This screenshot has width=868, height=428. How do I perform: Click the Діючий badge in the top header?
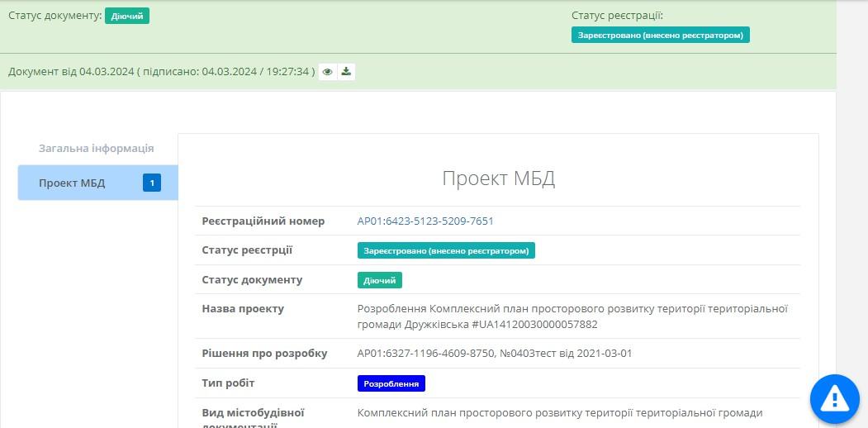[x=127, y=16]
